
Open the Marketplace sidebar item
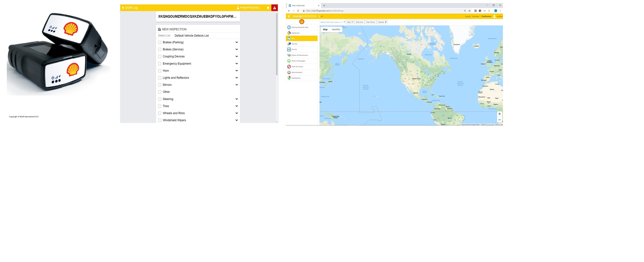tap(301, 78)
